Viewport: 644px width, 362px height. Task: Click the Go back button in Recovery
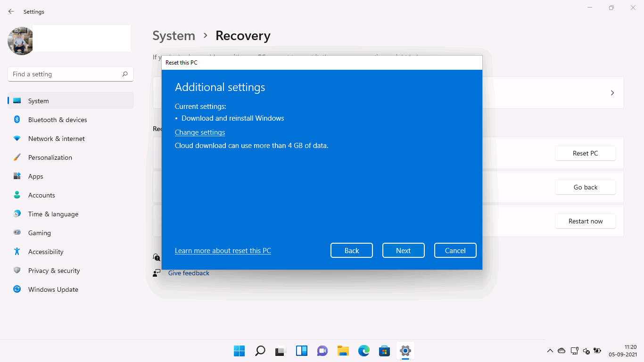point(586,187)
